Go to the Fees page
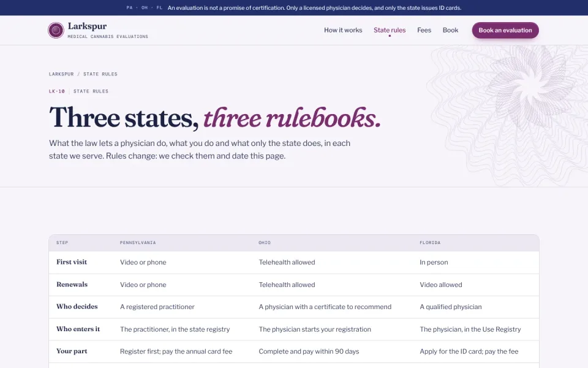Image resolution: width=588 pixels, height=368 pixels. pos(424,30)
